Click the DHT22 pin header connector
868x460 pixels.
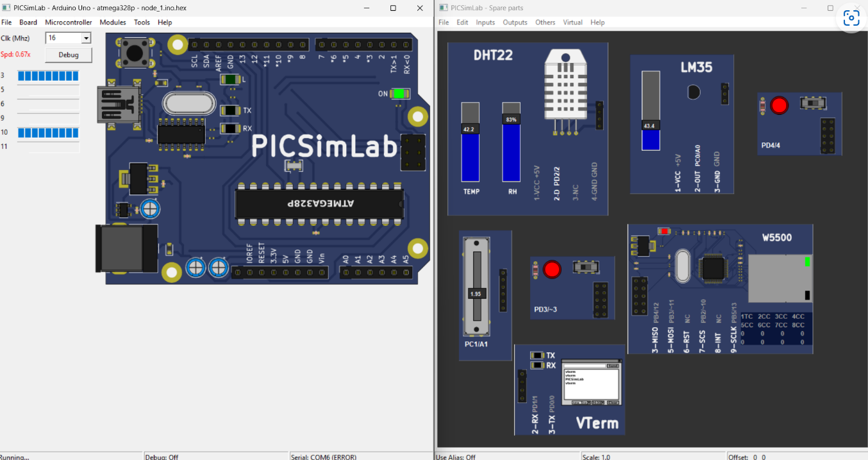(x=600, y=115)
